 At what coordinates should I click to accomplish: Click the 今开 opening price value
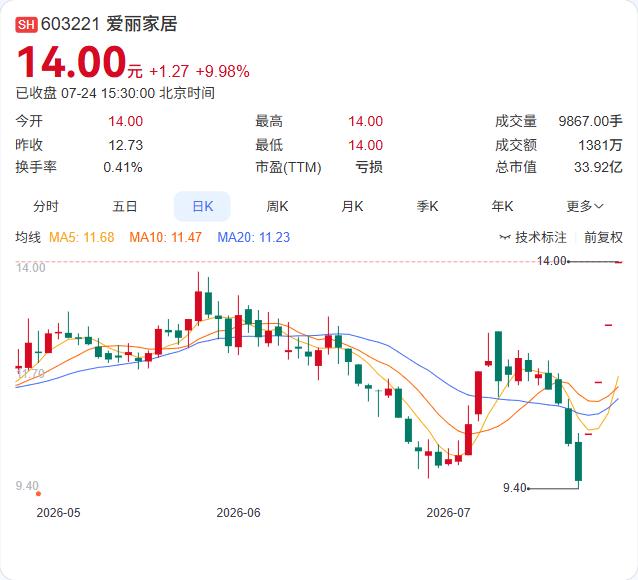point(125,121)
